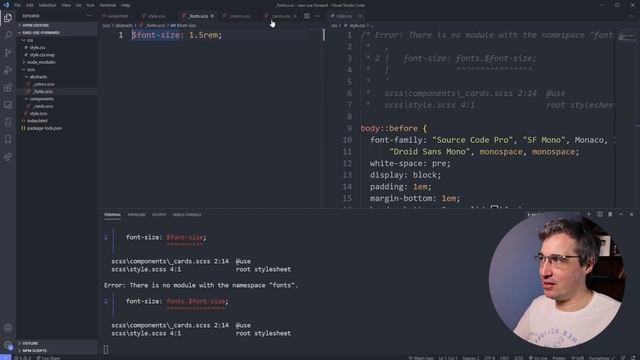
Task: Close the terminal panel
Action: [x=631, y=214]
